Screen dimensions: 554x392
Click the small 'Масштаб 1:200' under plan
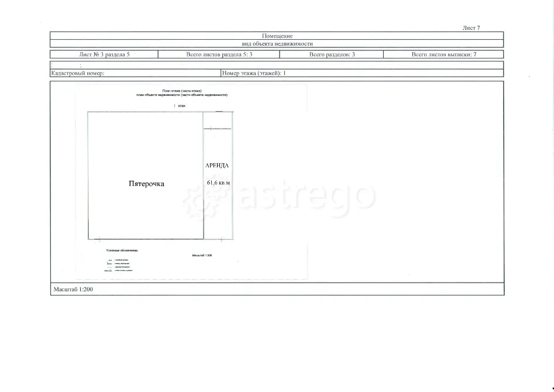point(202,255)
